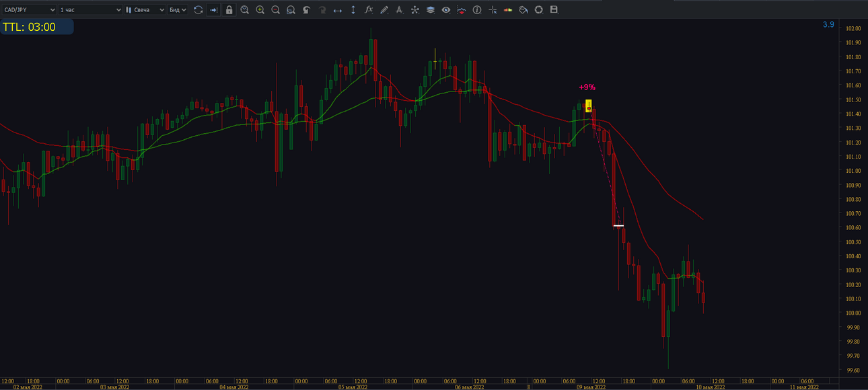Click the zoom in magnifier icon
This screenshot has height=390, width=868.
point(260,10)
